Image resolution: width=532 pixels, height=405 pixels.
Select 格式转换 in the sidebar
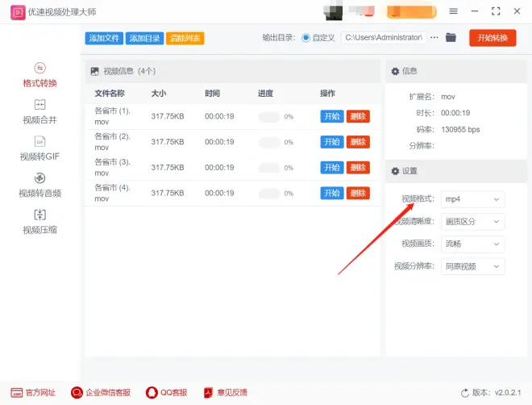tap(39, 75)
